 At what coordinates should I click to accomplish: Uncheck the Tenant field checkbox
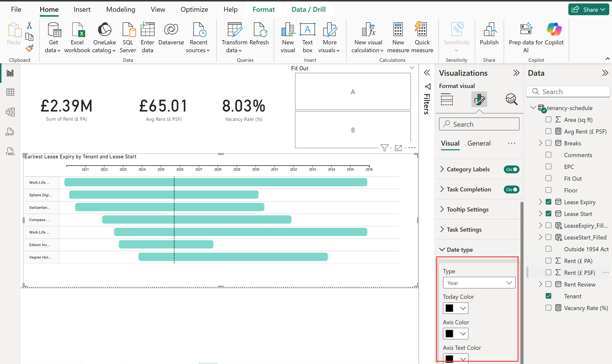click(x=548, y=296)
